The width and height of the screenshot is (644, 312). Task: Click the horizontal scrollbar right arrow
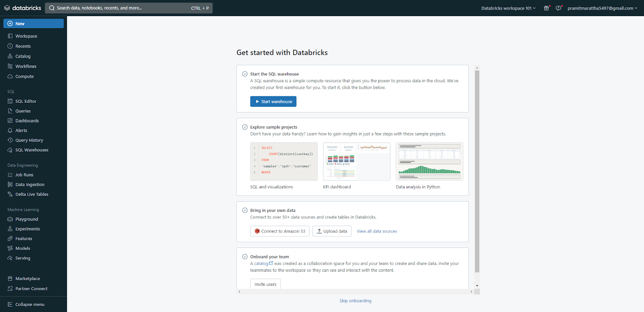[x=472, y=291]
